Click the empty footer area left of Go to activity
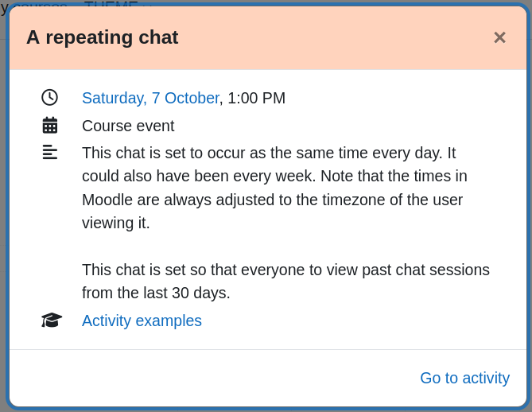Viewport: 532px width, 412px height. click(211, 378)
